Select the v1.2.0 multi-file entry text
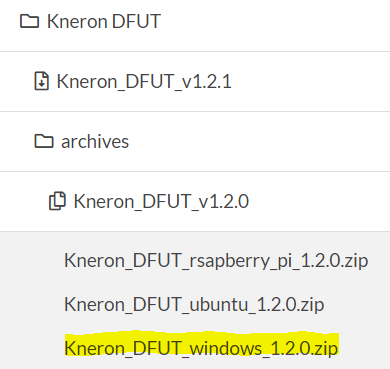390x369 pixels. click(x=161, y=201)
